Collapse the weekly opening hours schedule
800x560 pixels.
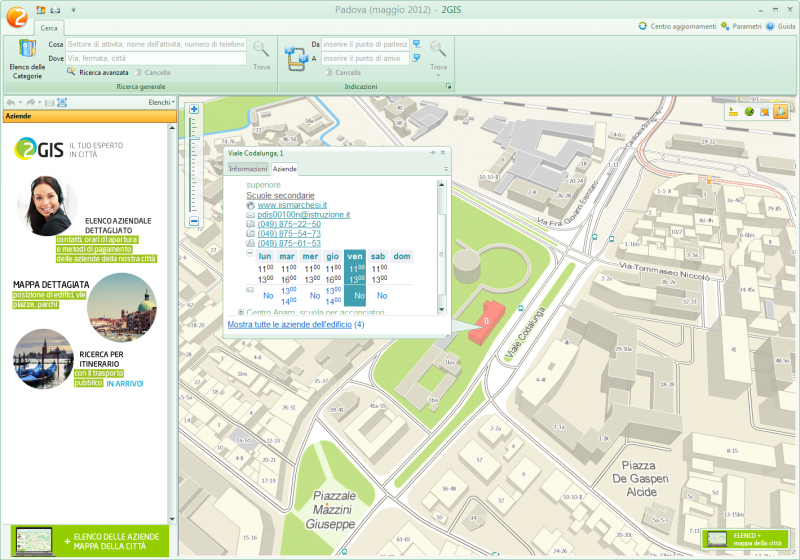pyautogui.click(x=250, y=255)
